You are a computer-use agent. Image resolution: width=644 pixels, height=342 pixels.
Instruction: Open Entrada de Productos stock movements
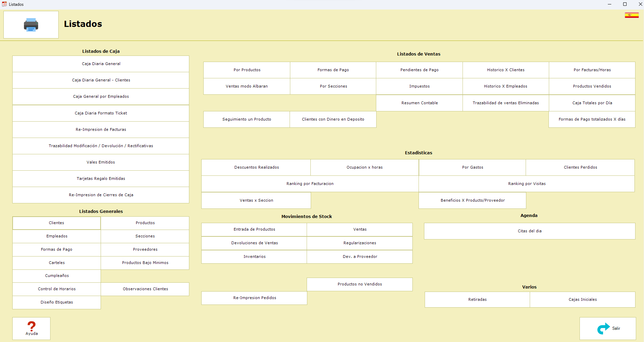click(254, 229)
